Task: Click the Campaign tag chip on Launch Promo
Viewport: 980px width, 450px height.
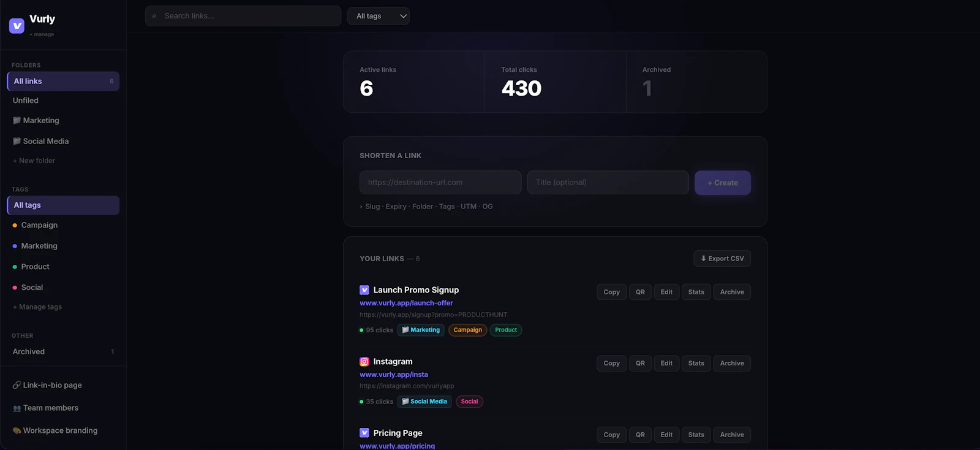Action: pyautogui.click(x=468, y=330)
